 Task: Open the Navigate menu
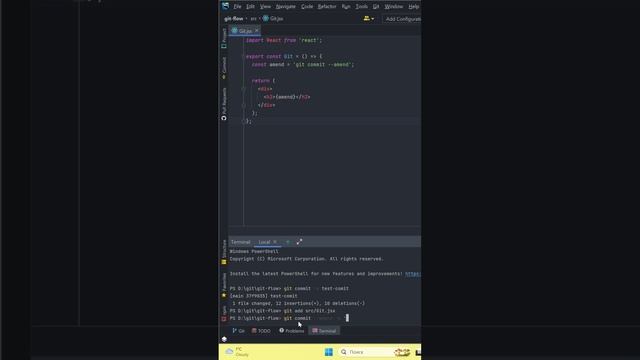coord(285,7)
